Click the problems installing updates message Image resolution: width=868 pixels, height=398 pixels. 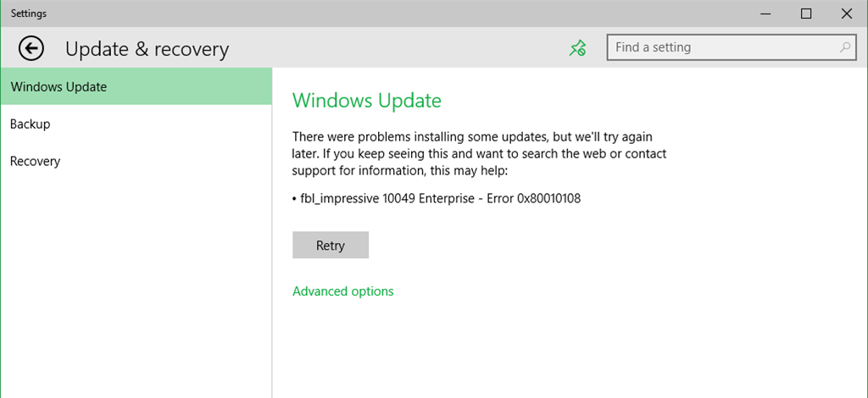click(480, 153)
